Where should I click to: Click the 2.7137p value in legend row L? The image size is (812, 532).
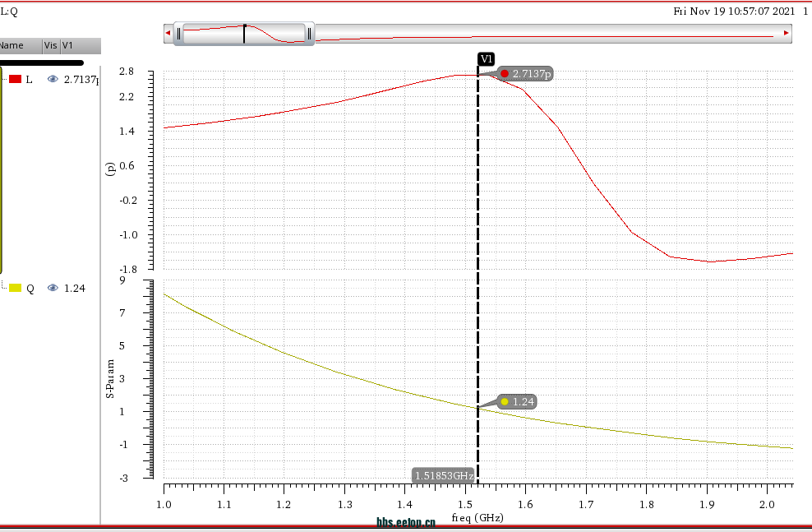coord(81,79)
